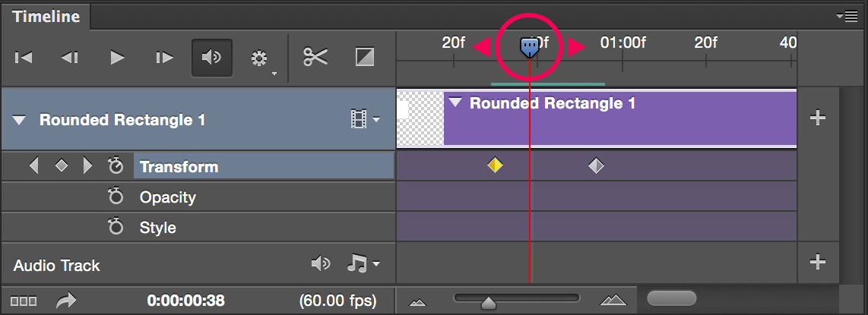Step back to previous frame
Screen dimensions: 868x315
[70, 58]
